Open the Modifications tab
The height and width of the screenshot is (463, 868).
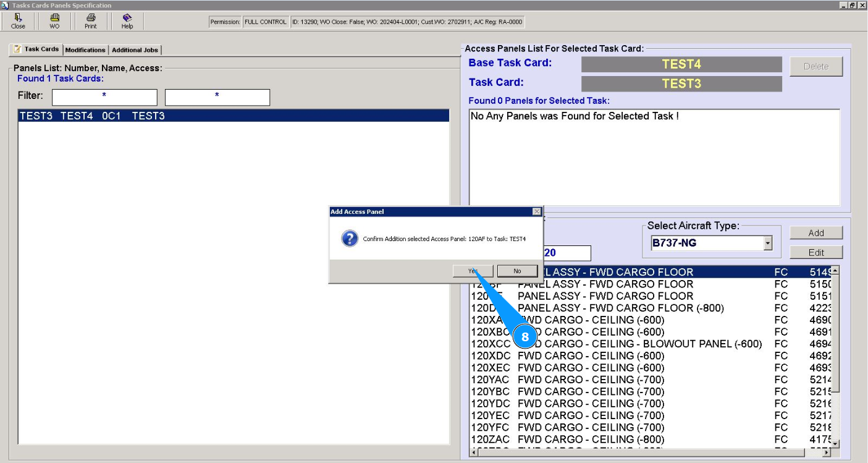click(x=85, y=50)
